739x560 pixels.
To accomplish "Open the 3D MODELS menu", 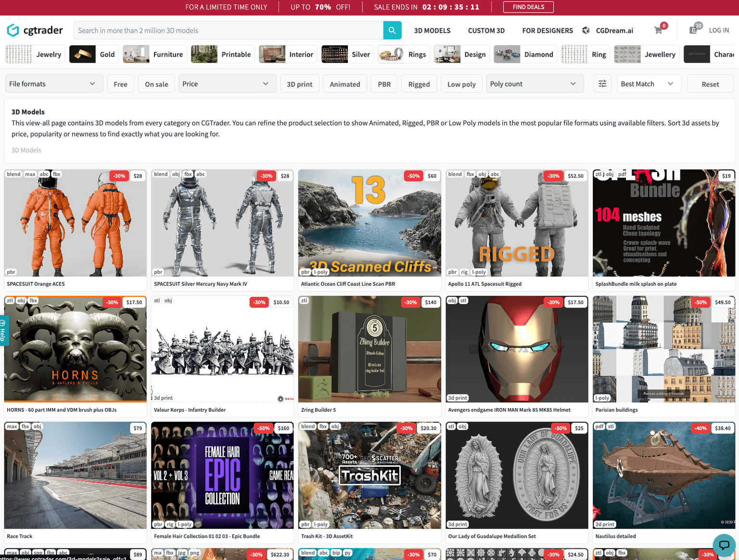I will coord(432,30).
